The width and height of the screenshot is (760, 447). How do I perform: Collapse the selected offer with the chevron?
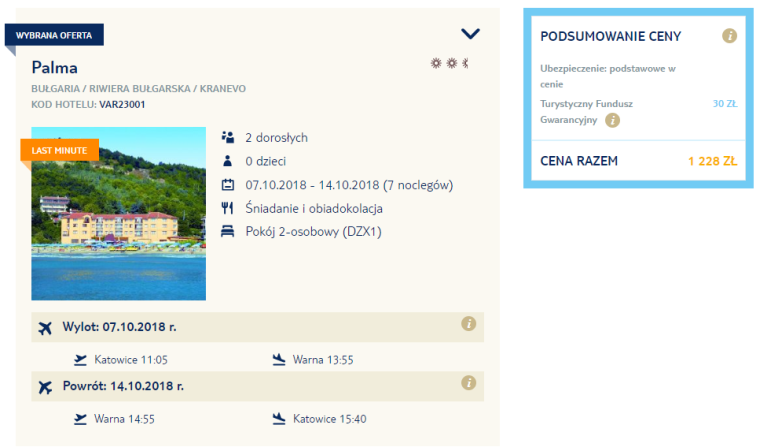(x=470, y=33)
